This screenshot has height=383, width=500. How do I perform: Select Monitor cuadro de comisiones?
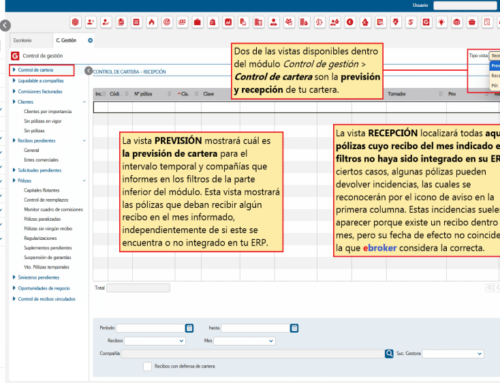click(53, 209)
